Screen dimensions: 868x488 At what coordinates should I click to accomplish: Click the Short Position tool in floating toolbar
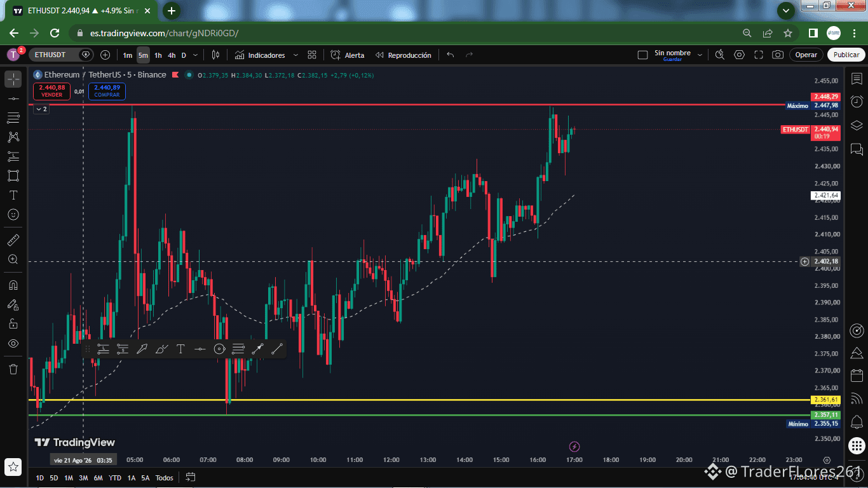coord(123,349)
